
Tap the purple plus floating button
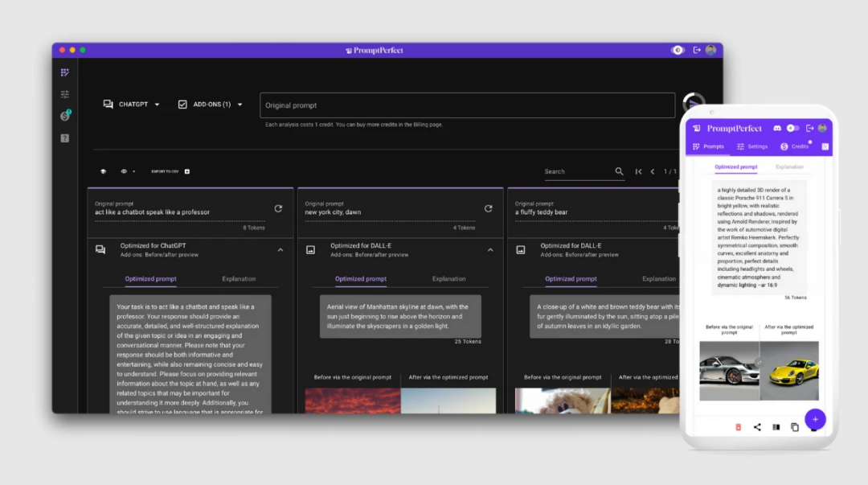tap(815, 419)
